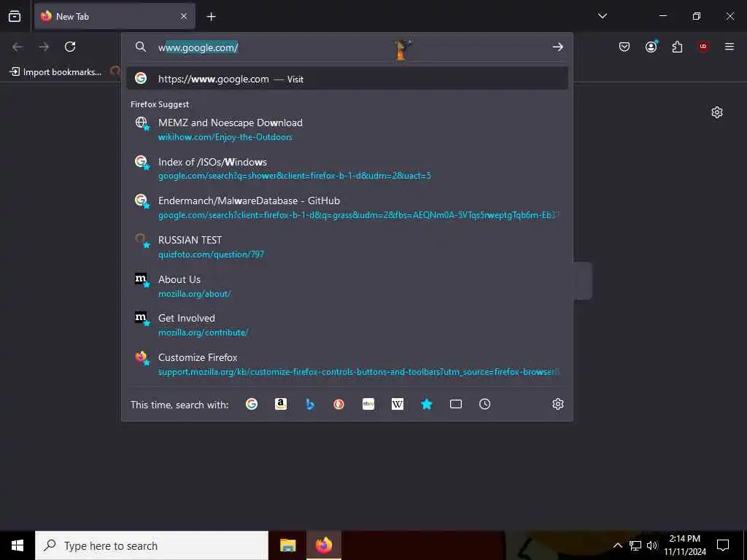Open the List all tabs chevron

602,16
